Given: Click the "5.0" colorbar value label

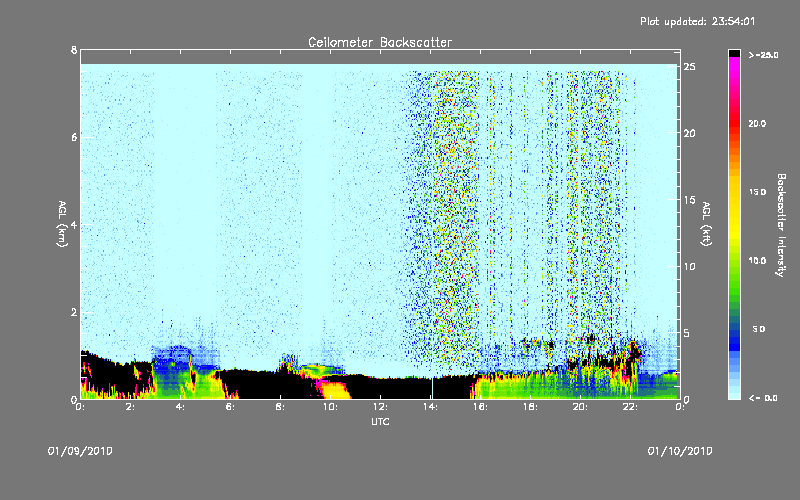Looking at the screenshot, I should coord(759,329).
